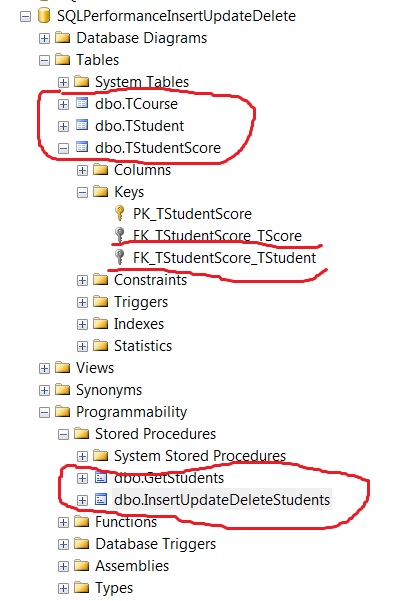Select the Indexes folder label
This screenshot has height=601, width=399.
pos(139,324)
